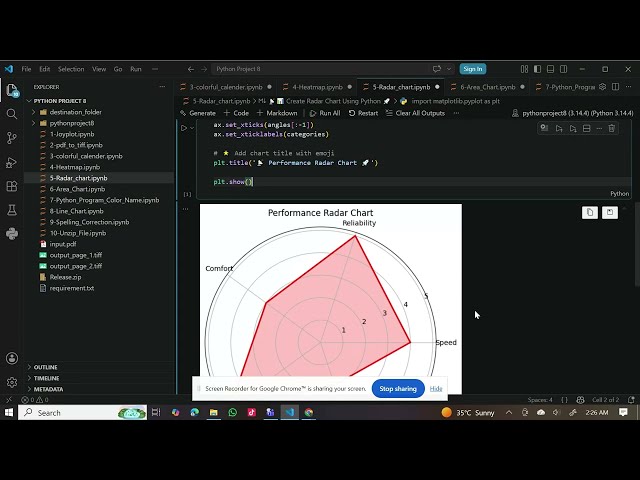Click the taskbar Search box
Screen dimensions: 640x480
pos(82,413)
